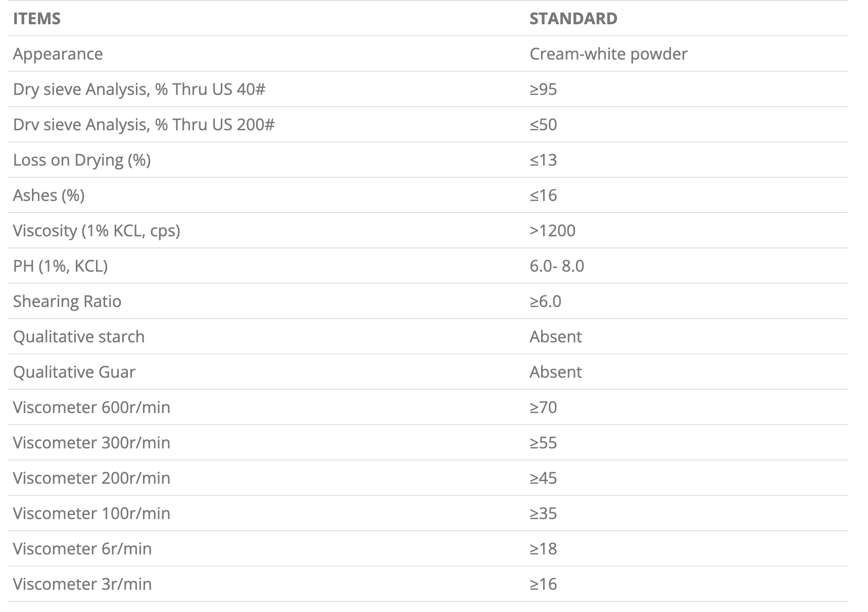The image size is (868, 612).
Task: Select the Viscosity (1% KCL, cps) label
Action: click(x=97, y=231)
